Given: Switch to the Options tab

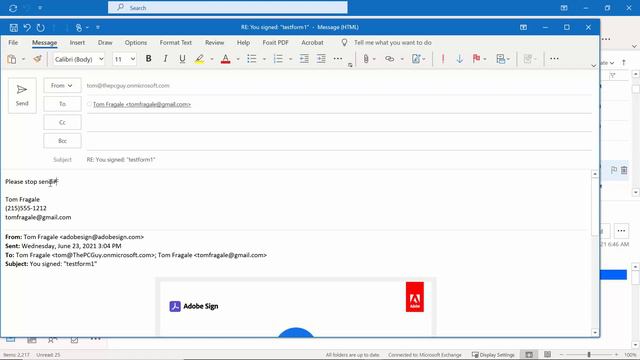Looking at the screenshot, I should coord(136,42).
